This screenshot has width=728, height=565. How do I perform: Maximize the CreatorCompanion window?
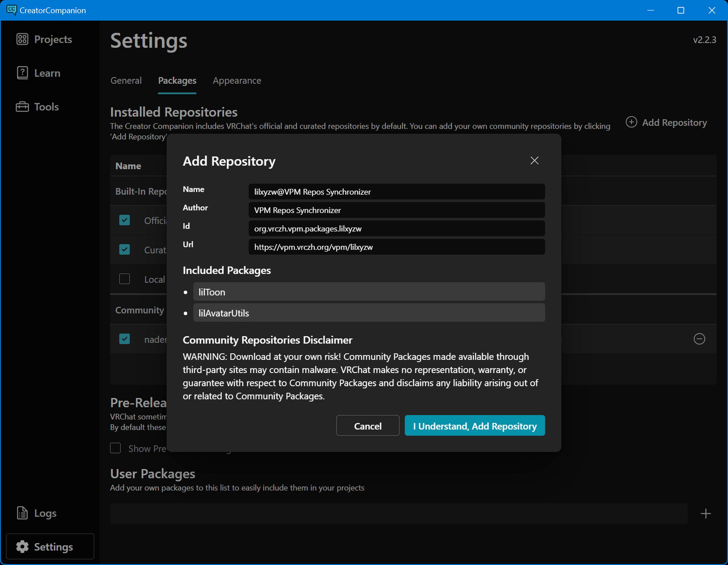681,10
